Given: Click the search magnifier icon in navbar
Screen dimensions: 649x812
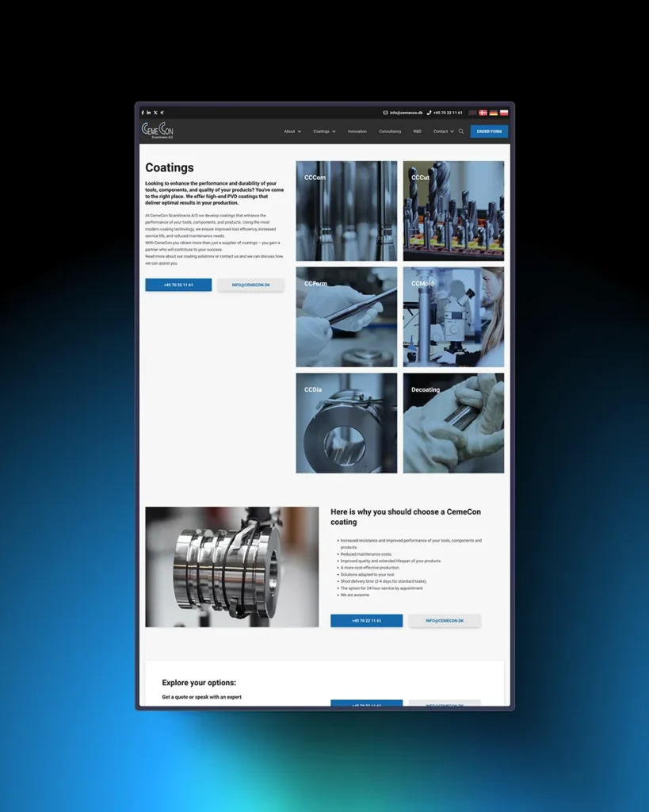Looking at the screenshot, I should tap(461, 132).
